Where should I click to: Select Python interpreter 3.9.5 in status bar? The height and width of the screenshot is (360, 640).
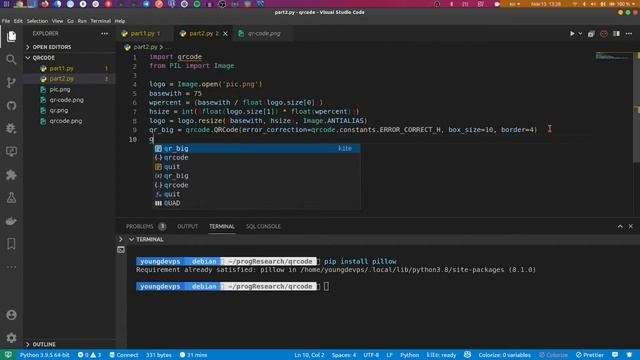[x=44, y=355]
